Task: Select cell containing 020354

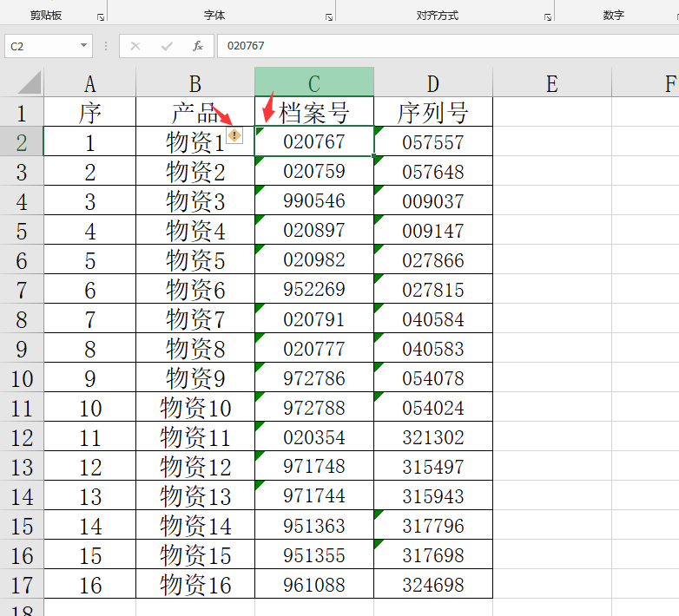Action: (x=314, y=436)
